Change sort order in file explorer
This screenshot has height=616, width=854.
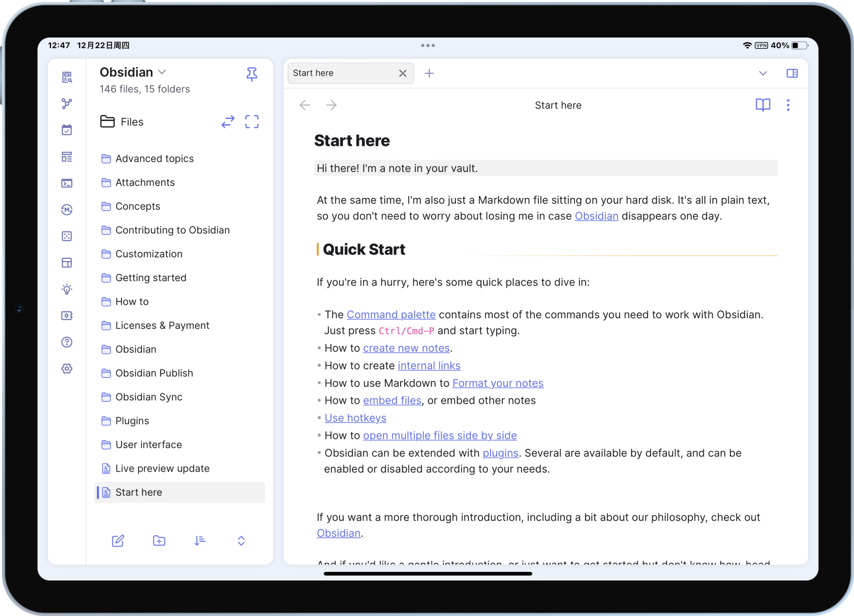200,541
